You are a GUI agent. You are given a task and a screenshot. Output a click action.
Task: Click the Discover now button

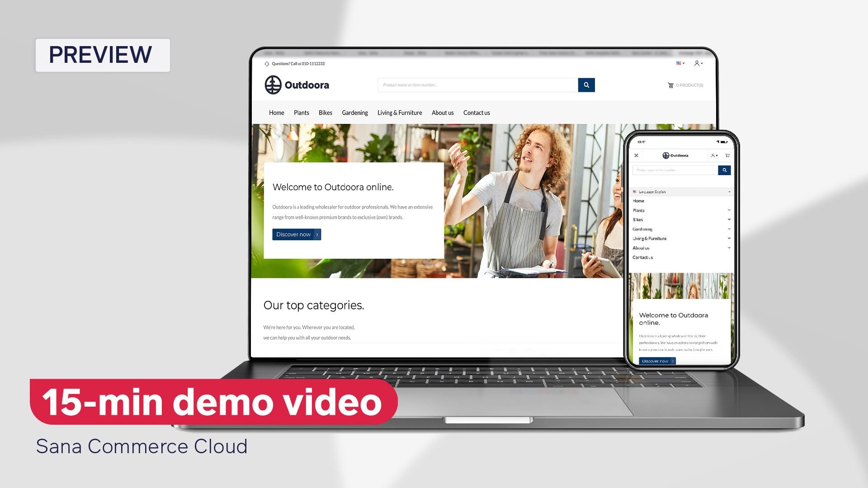tap(296, 234)
